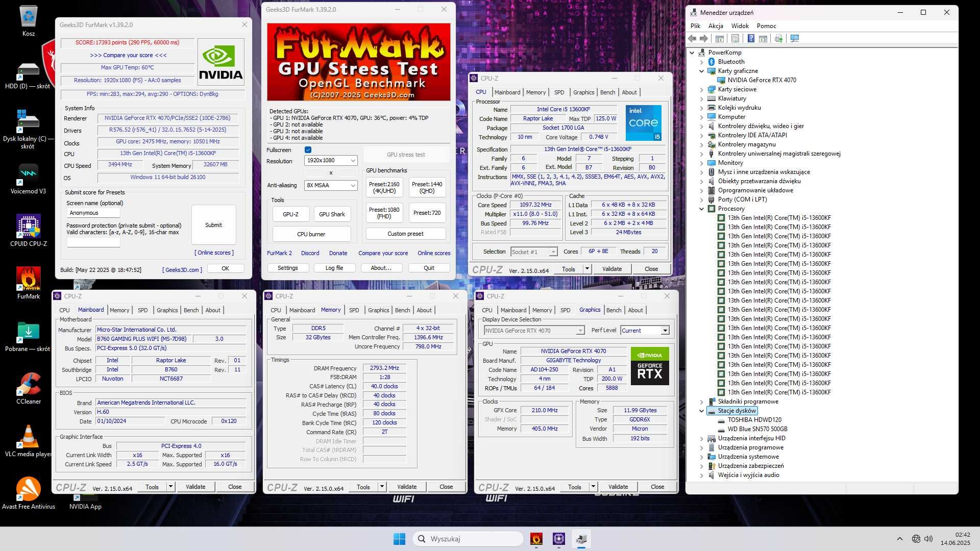This screenshot has width=980, height=551.
Task: Open the Akcja menu in Device Manager
Action: point(716,26)
